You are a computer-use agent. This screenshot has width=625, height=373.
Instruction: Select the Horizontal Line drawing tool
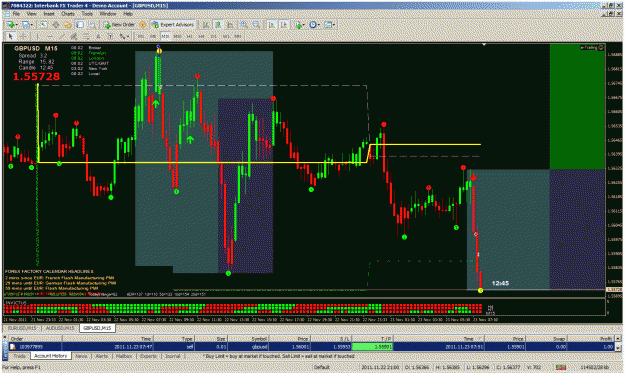[x=49, y=36]
